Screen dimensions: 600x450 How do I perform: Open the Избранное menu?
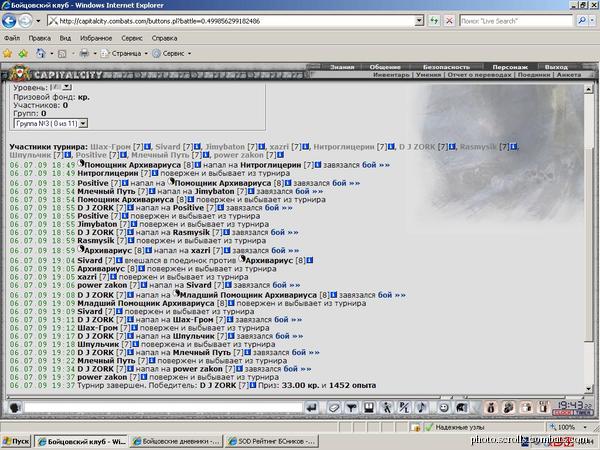coord(96,38)
